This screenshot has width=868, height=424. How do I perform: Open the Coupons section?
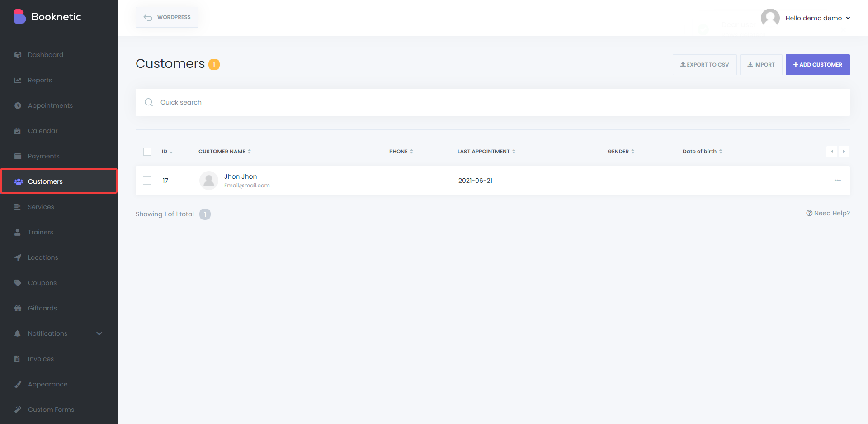[42, 282]
